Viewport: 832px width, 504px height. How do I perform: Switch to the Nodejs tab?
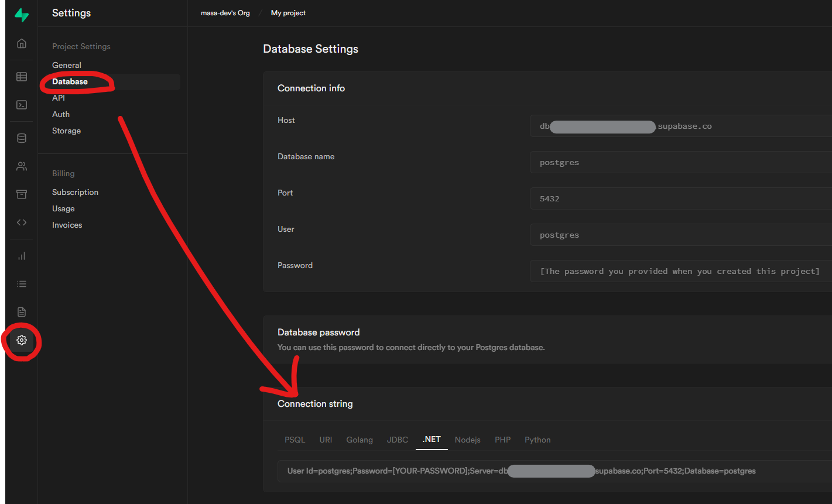tap(467, 440)
